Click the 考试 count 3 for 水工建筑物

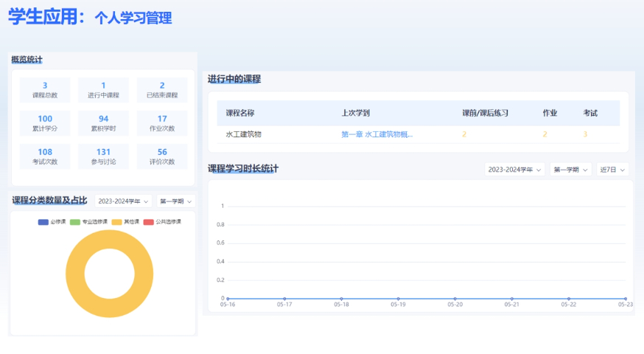[585, 134]
